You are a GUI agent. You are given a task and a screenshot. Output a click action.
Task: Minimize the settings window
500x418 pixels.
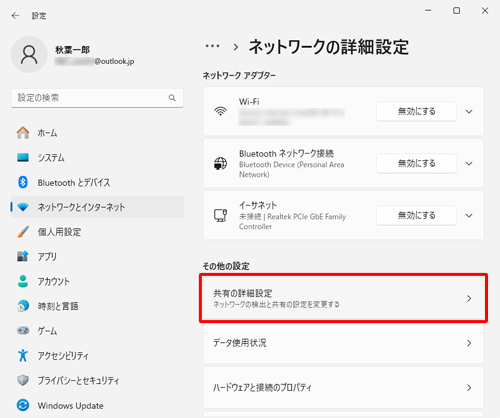[x=428, y=11]
